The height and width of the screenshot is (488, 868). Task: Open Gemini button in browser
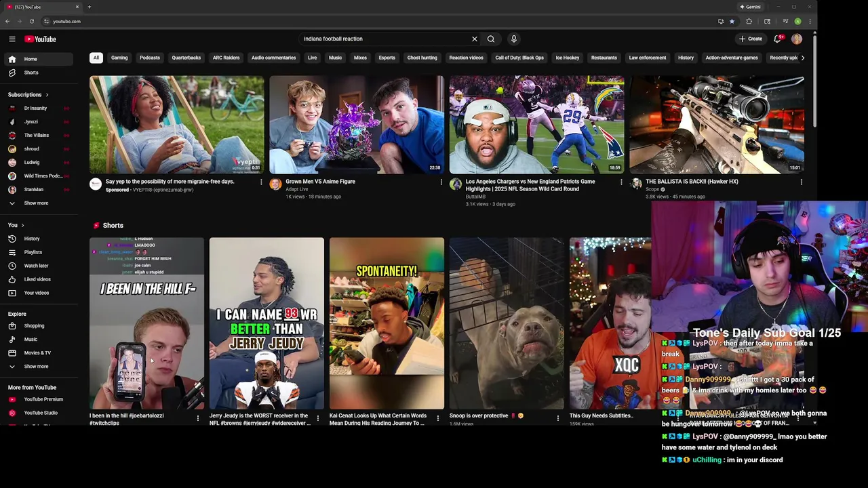click(750, 7)
